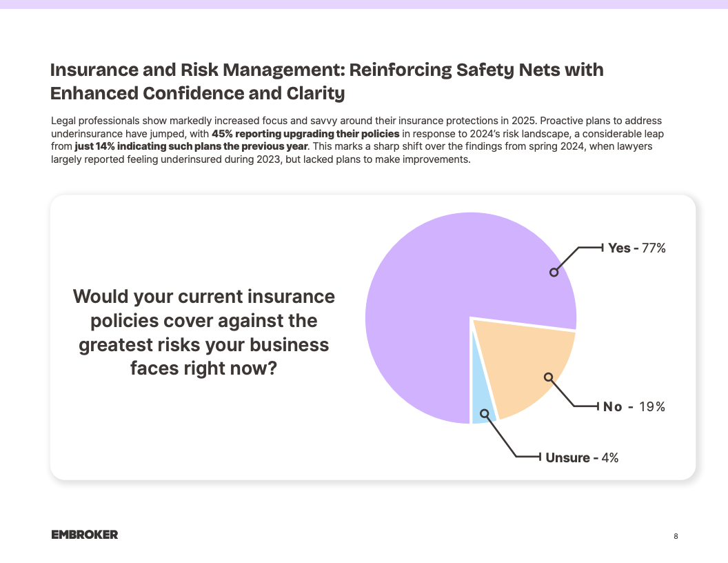The width and height of the screenshot is (728, 563).
Task: Click the Embroker logo in the footer
Action: pyautogui.click(x=84, y=535)
